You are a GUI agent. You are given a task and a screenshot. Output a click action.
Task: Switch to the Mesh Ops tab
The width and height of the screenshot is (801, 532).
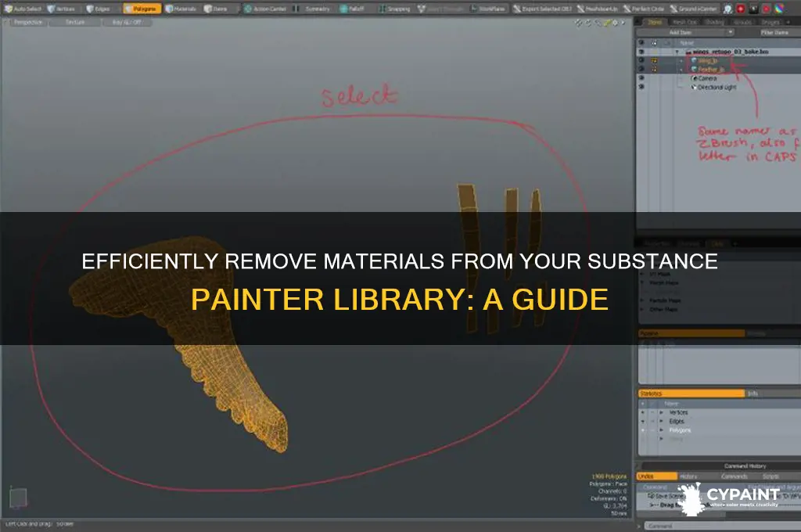[684, 22]
